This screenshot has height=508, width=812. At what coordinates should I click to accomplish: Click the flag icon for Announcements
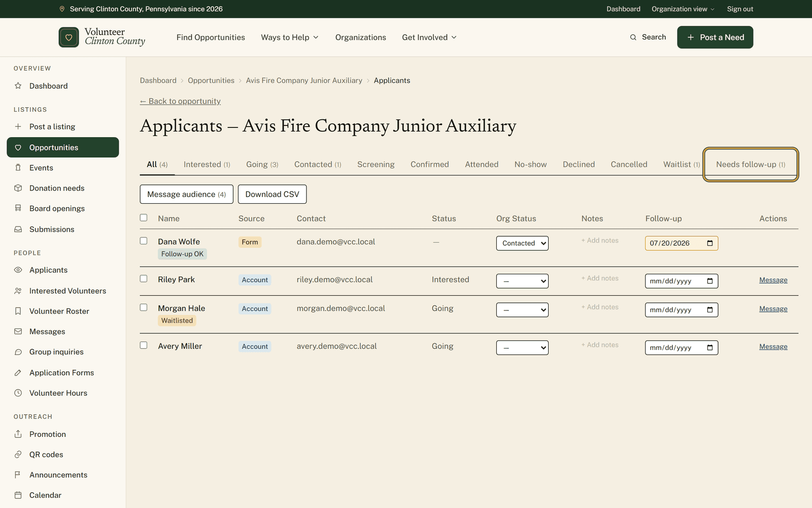tap(18, 475)
